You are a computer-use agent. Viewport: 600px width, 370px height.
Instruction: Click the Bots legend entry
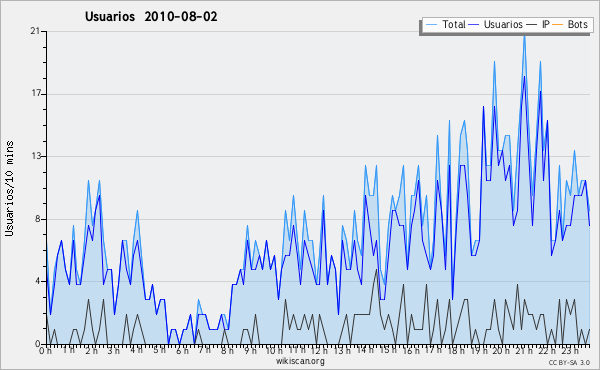(570, 24)
